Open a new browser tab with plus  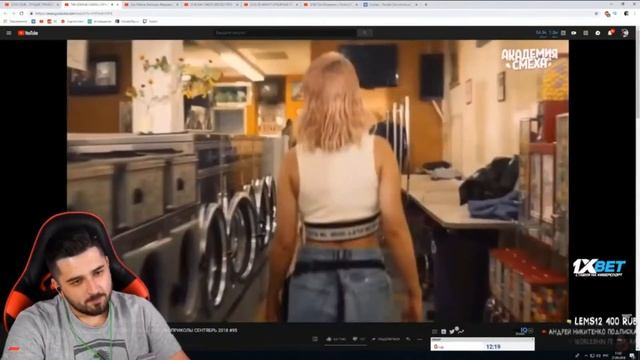click(x=426, y=4)
